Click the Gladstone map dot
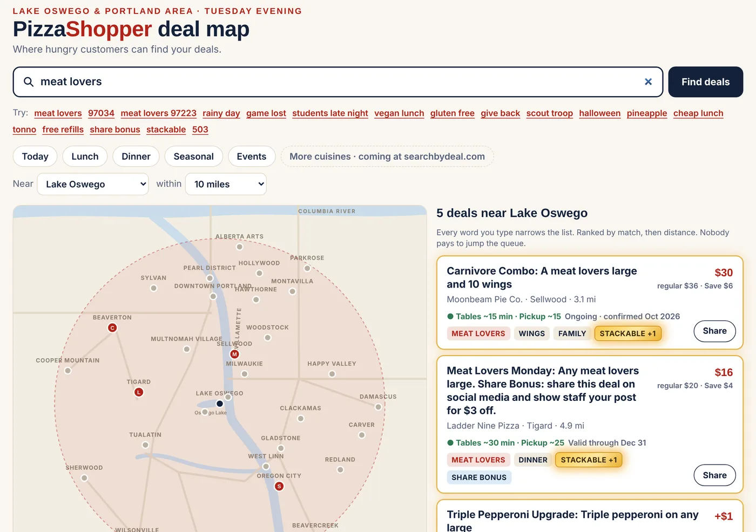The height and width of the screenshot is (532, 756). 281,448
